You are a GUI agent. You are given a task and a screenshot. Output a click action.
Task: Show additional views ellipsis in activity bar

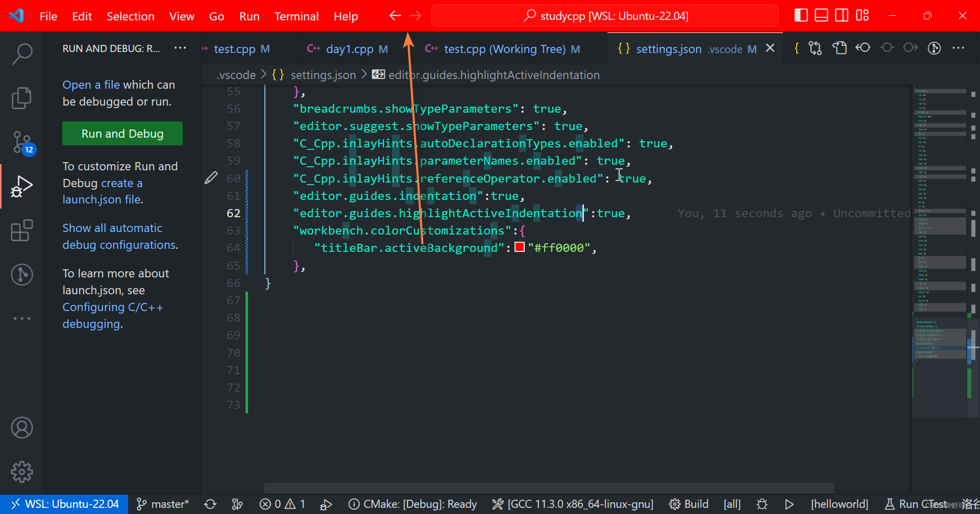click(x=22, y=318)
